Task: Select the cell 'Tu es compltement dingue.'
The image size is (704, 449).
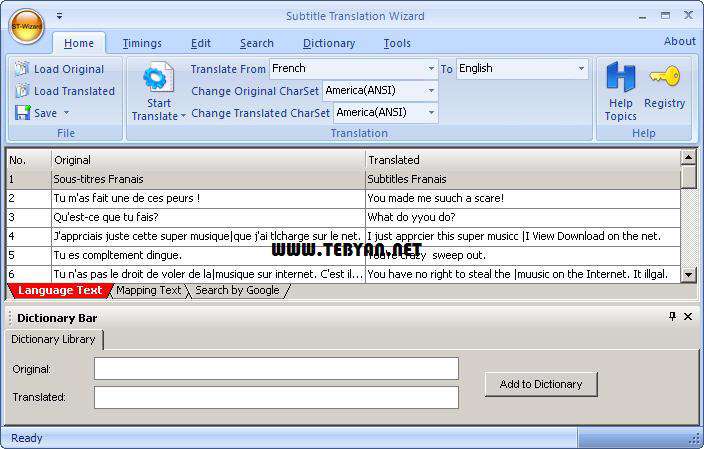Action: click(208, 255)
